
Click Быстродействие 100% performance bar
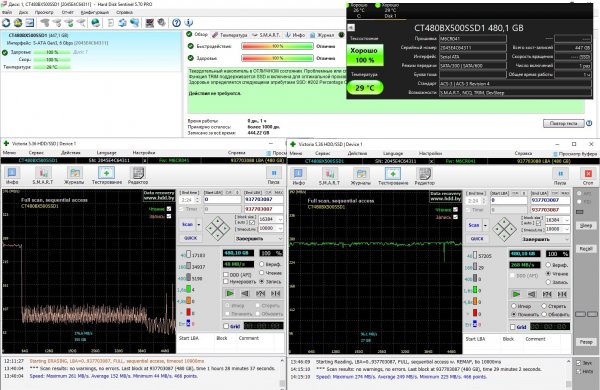coord(277,46)
